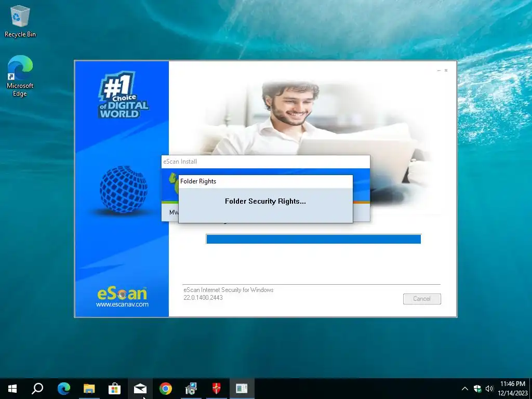The image size is (532, 399).
Task: Click the Folder Security Rights message
Action: (x=265, y=201)
